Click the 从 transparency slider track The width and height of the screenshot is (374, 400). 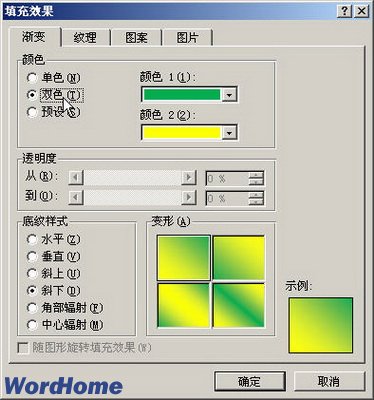132,178
